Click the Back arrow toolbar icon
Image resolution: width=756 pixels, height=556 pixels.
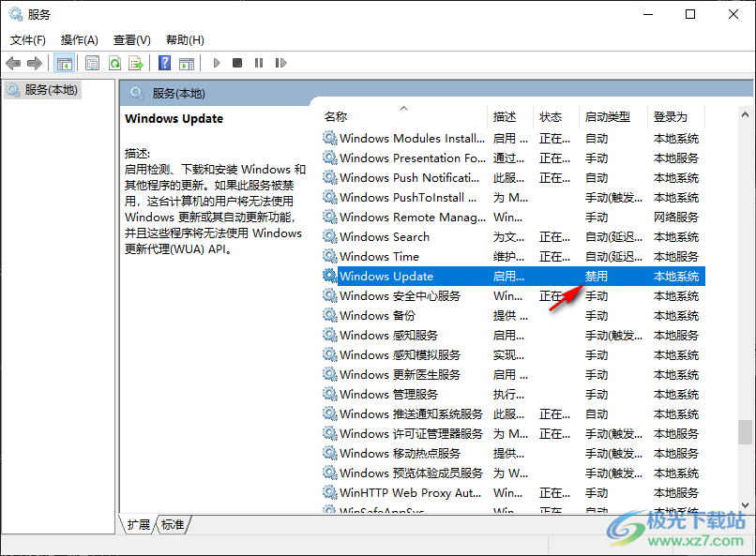pos(13,63)
